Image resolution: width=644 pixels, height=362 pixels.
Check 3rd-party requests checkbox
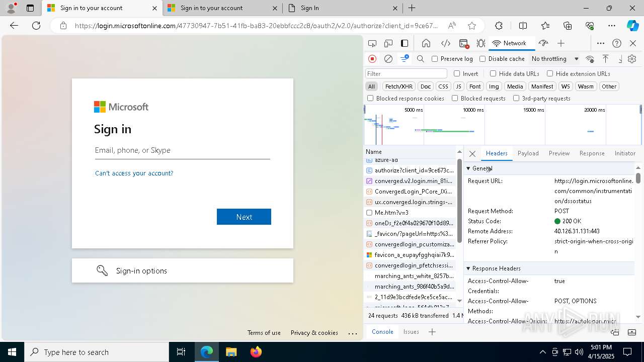click(x=516, y=99)
